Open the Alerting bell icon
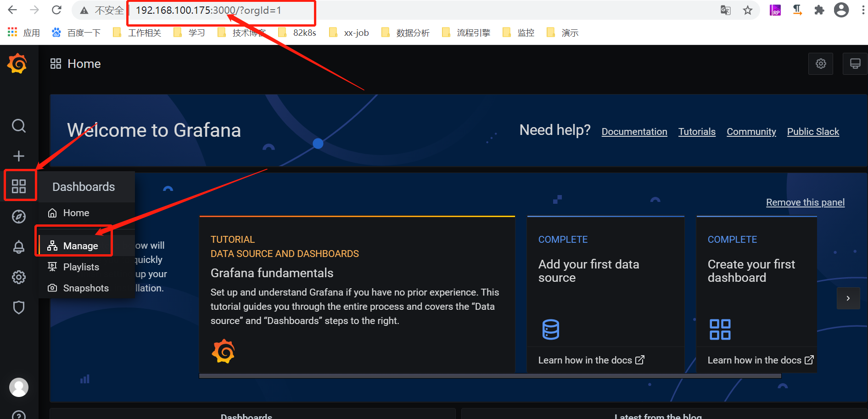The height and width of the screenshot is (419, 868). click(x=19, y=247)
